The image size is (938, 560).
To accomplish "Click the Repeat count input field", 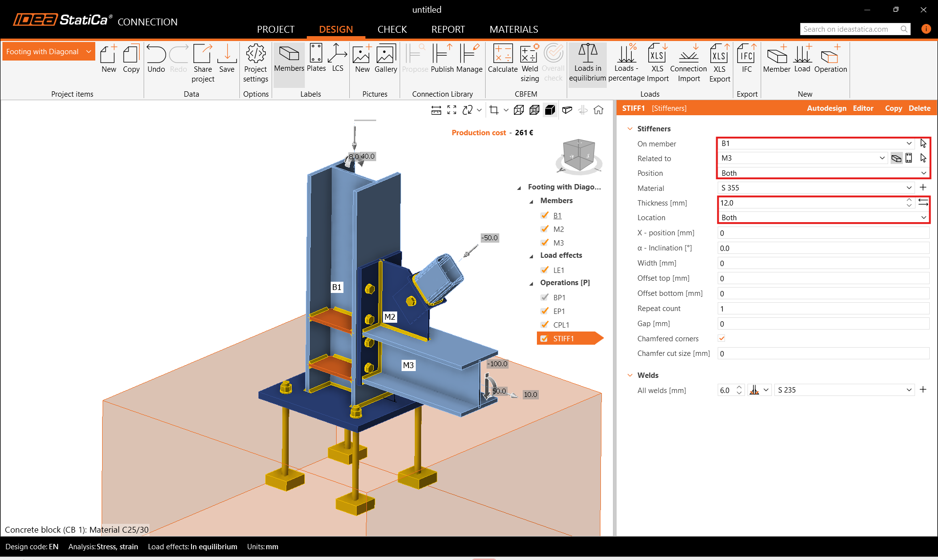I will click(823, 309).
